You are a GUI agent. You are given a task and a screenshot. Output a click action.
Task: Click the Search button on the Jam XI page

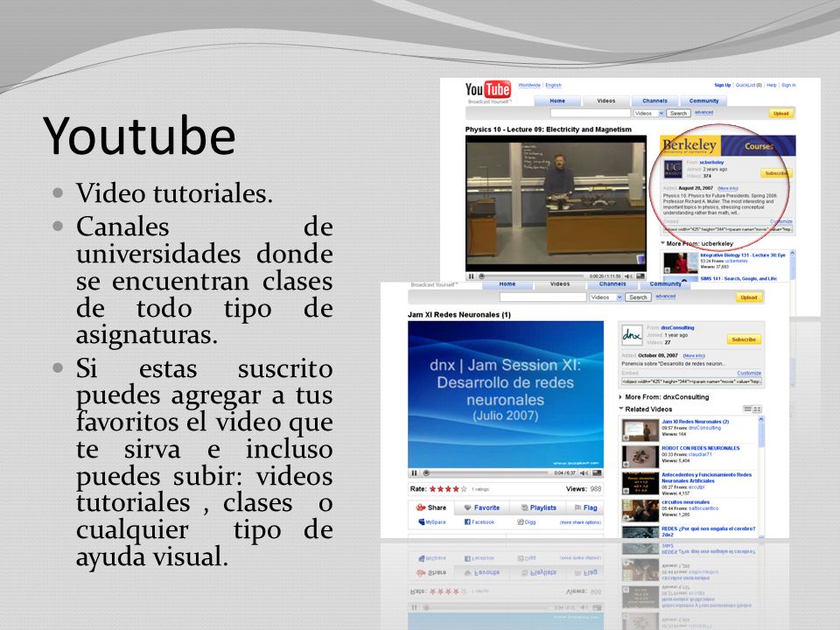(x=638, y=297)
